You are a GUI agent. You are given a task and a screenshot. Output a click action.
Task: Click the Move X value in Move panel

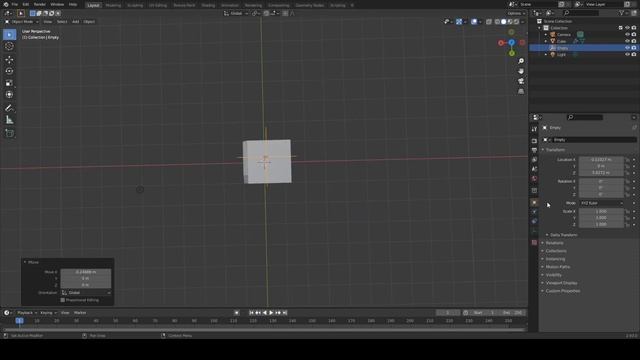coord(86,272)
